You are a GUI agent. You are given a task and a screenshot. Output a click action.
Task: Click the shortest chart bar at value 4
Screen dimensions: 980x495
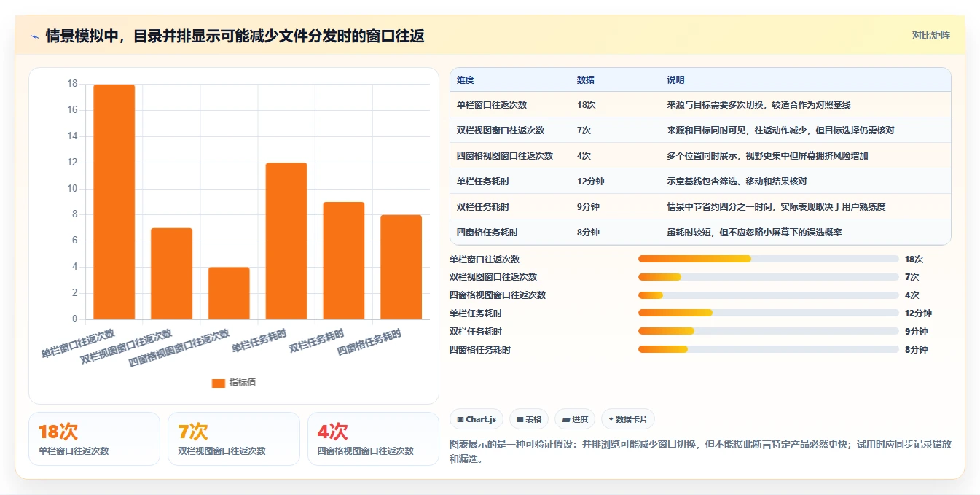click(x=229, y=293)
